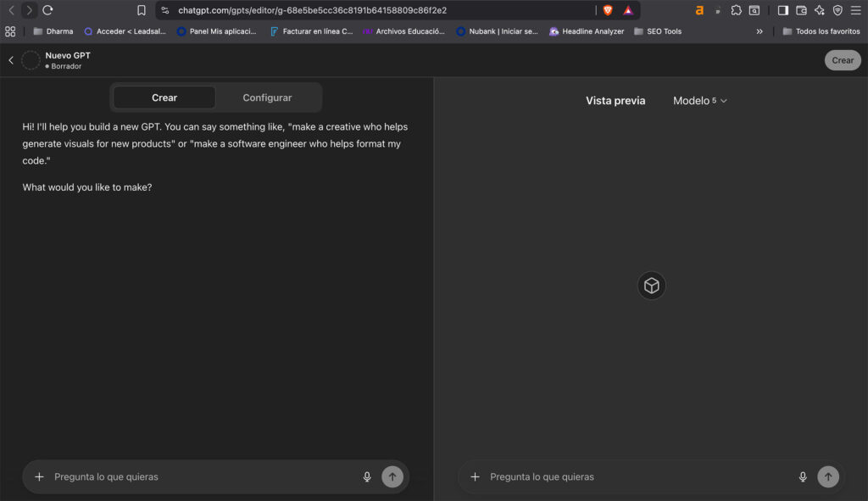The height and width of the screenshot is (501, 868).
Task: Click the GPT avatar circle beside Nuevo GPT
Action: tap(30, 60)
